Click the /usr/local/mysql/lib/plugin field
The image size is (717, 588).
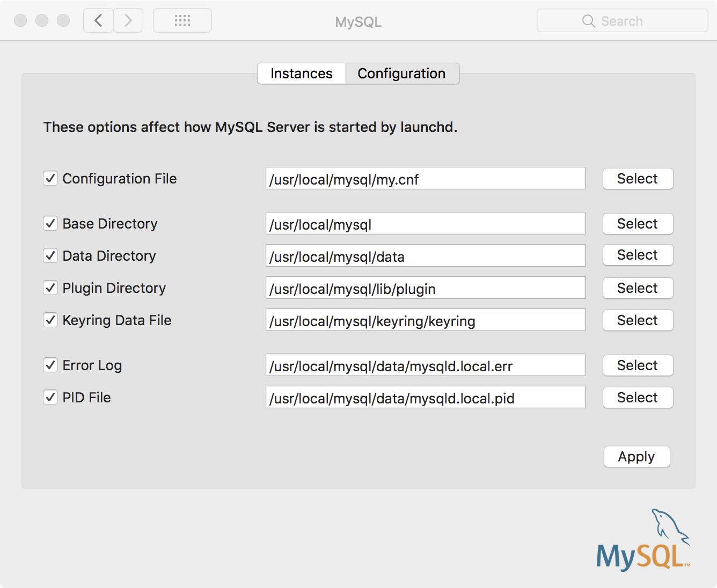click(425, 288)
